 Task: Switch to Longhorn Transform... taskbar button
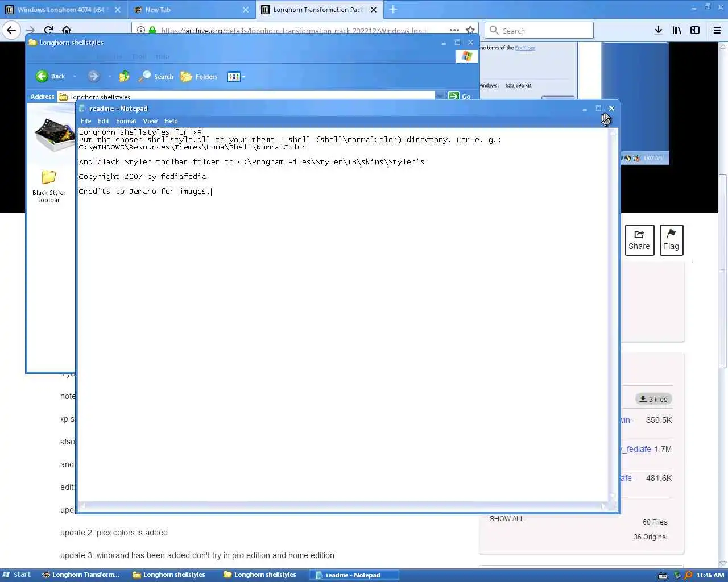81,575
